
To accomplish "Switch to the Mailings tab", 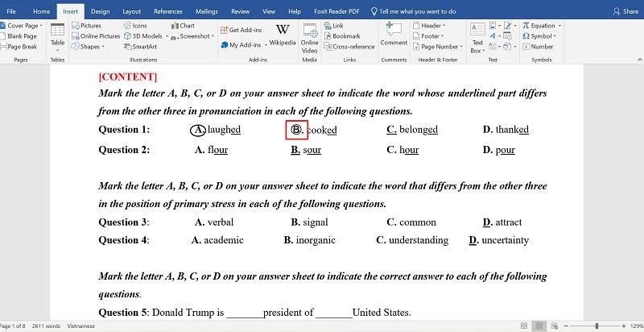I will tap(207, 11).
